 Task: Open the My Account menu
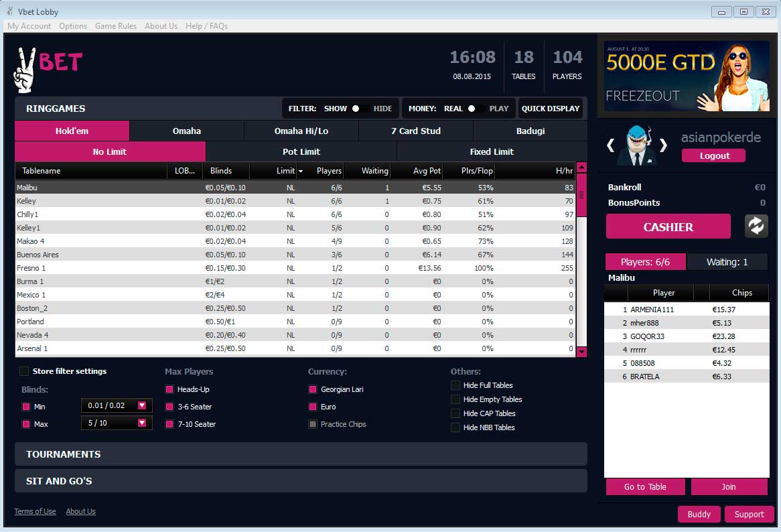point(29,26)
